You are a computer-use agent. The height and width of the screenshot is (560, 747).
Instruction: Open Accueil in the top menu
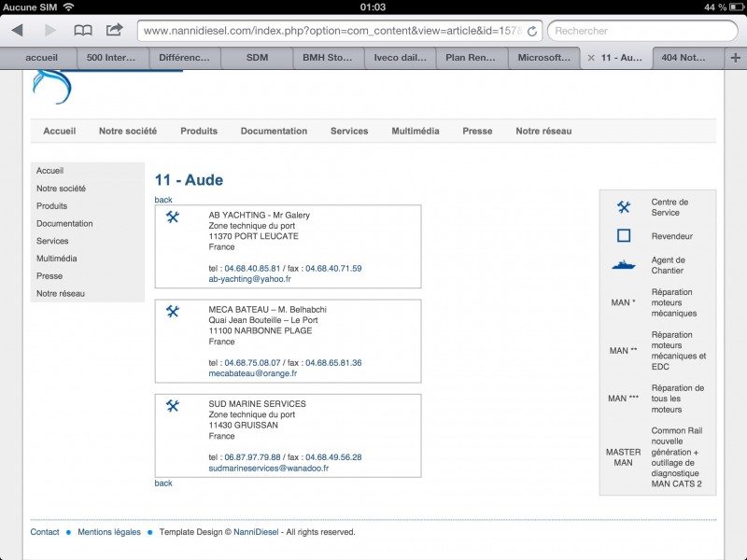pos(60,131)
